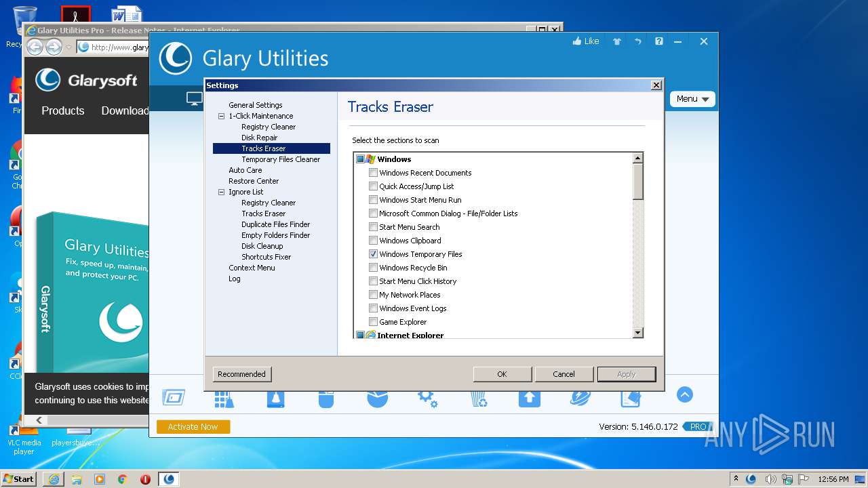868x488 pixels.
Task: Click the list scrollbar down arrow
Action: [x=637, y=333]
